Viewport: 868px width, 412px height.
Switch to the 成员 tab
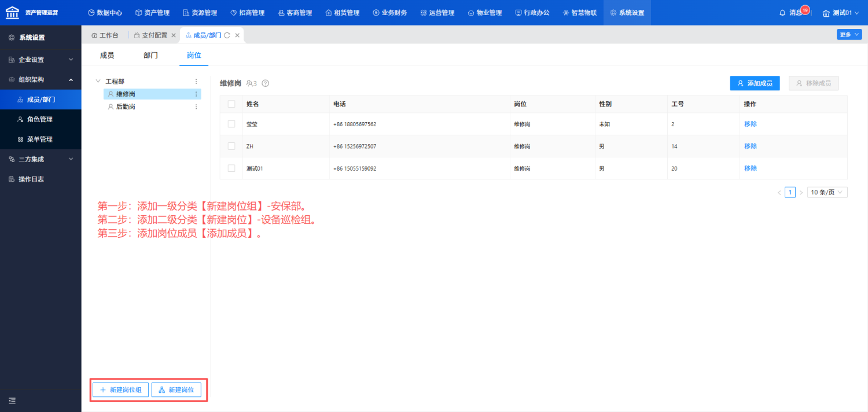[x=107, y=56]
